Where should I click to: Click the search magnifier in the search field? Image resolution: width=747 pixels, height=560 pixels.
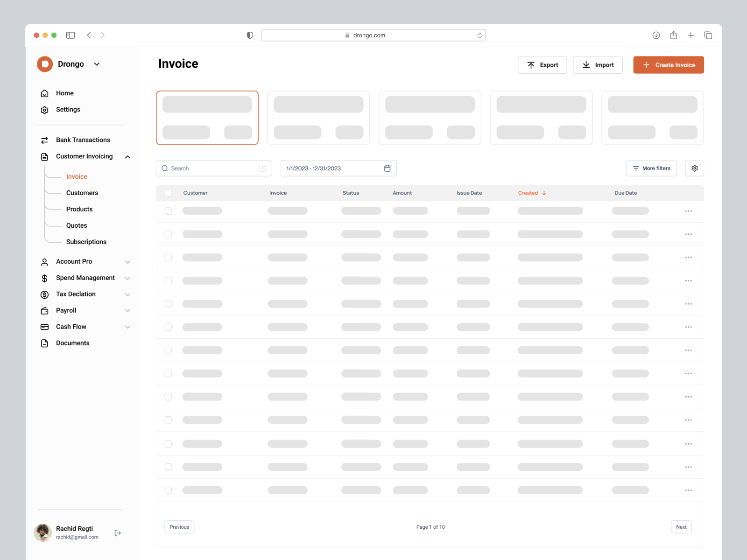165,168
